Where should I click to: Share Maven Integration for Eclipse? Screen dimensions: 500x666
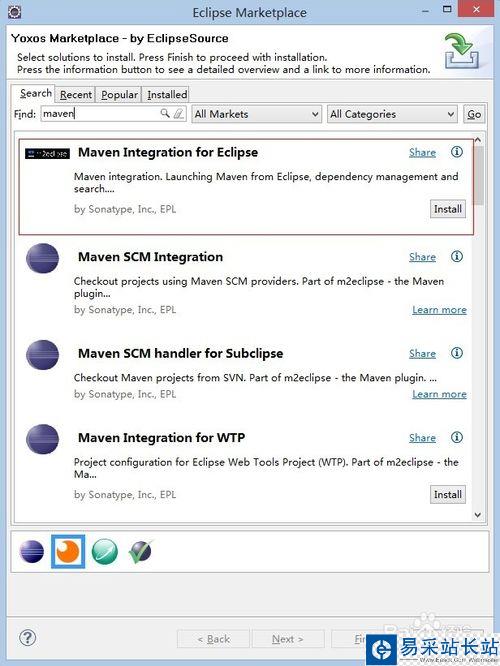[x=422, y=152]
